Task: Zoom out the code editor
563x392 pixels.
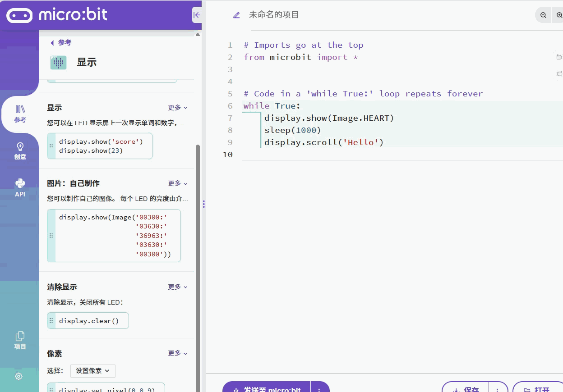Action: tap(543, 15)
